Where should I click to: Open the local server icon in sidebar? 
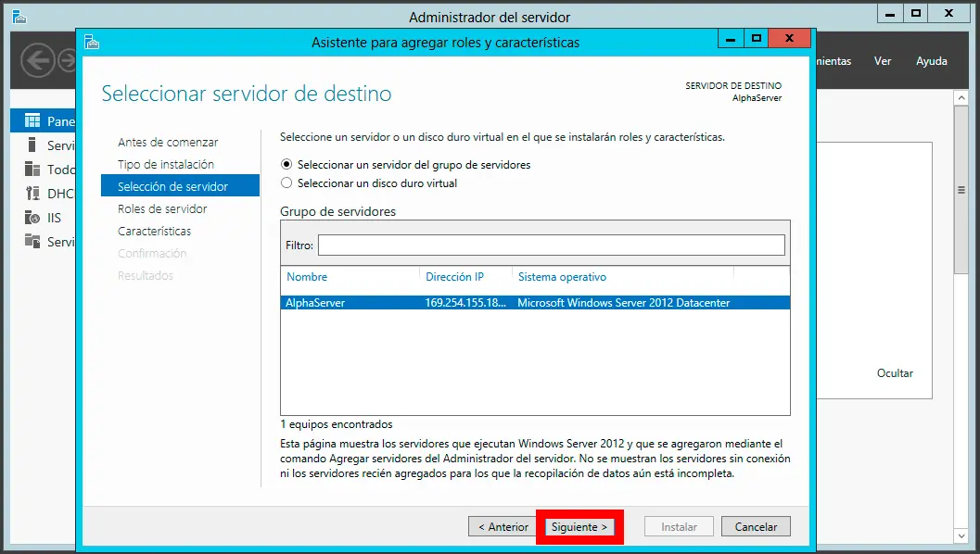[32, 145]
